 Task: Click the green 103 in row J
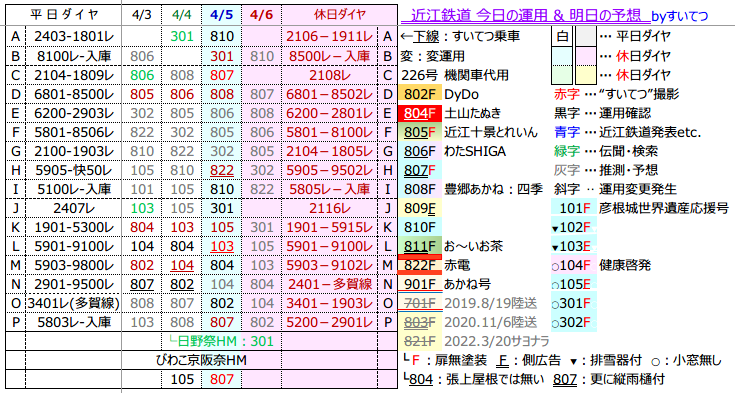coord(142,209)
